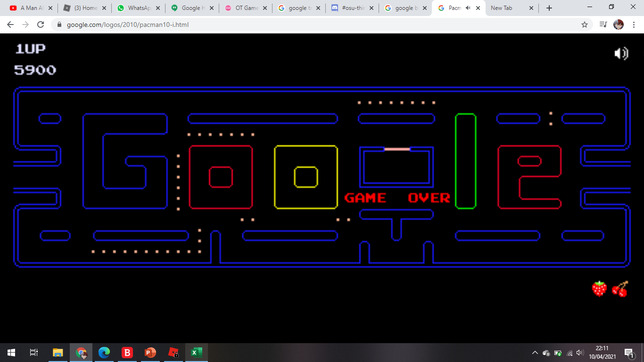Viewport: 644px width, 362px height.
Task: Close the New Tab tab
Action: (531, 8)
